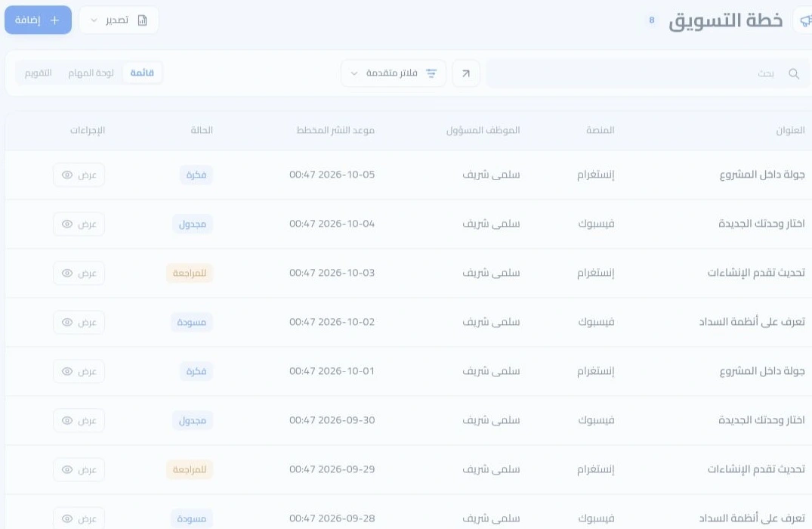This screenshot has height=529, width=812.
Task: Click the مسودة status badge for 2026-10-02
Action: pos(192,322)
